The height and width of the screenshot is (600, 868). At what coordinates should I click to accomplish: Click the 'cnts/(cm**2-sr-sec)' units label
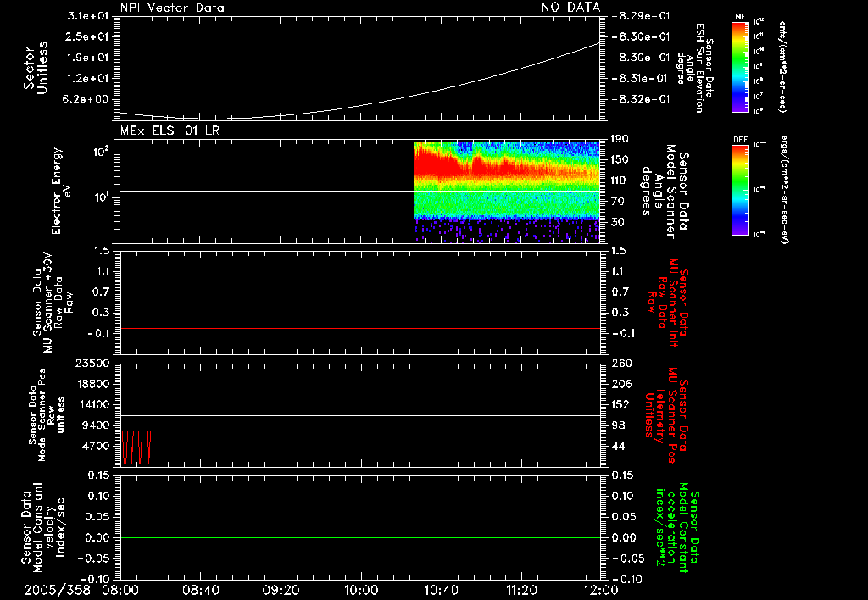point(782,67)
